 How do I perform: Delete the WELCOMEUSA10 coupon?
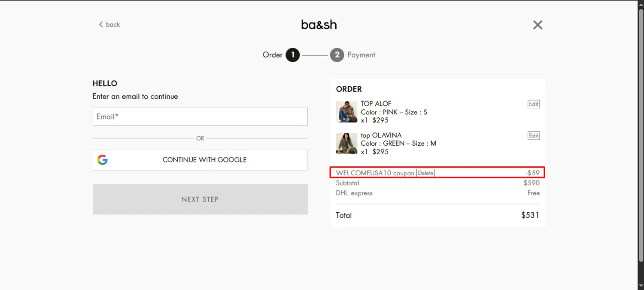(425, 173)
